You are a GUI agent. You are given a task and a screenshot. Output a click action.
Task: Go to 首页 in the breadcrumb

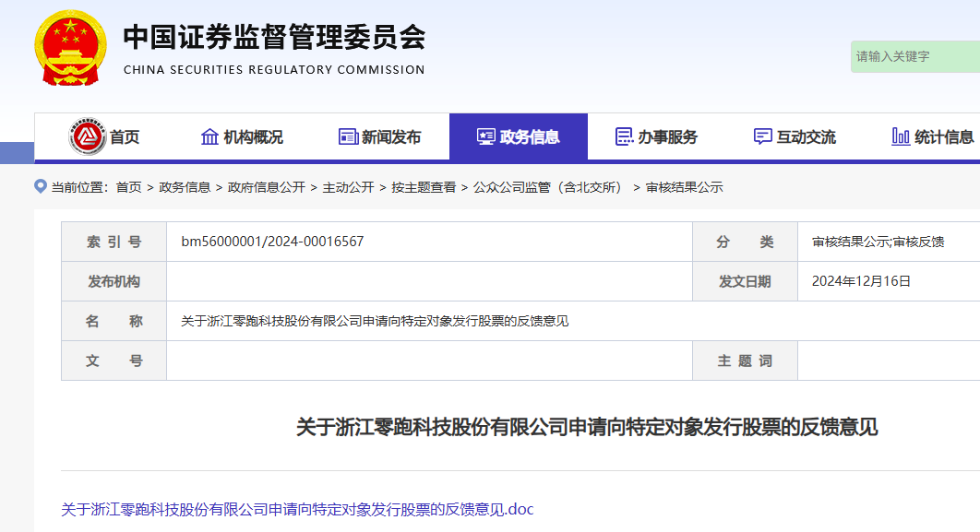pos(129,187)
